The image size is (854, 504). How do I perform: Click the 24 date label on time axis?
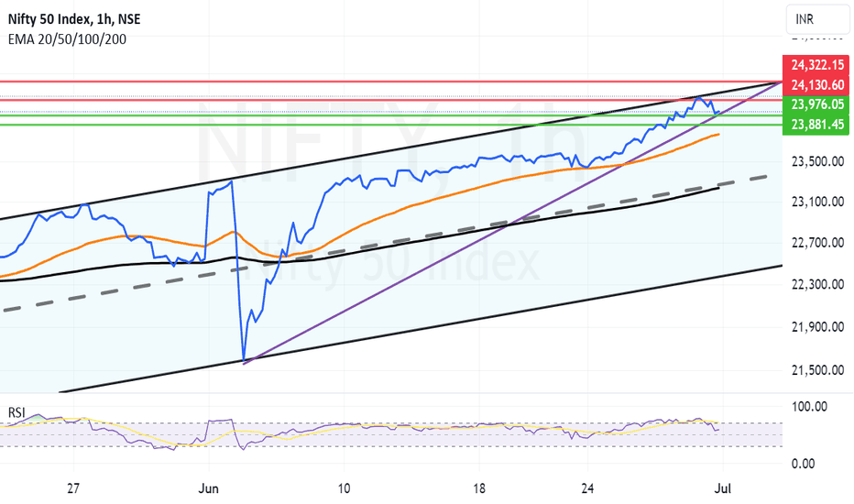pos(587,488)
